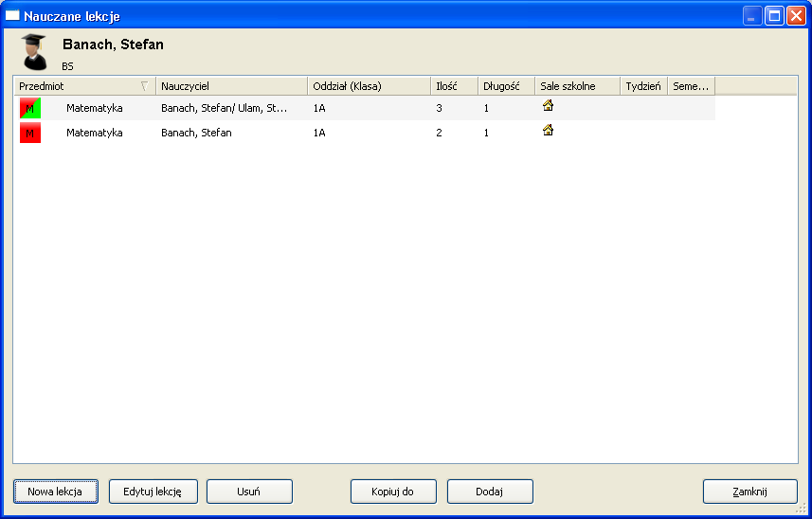Close the Nauczane lekcje window with X
This screenshot has height=519, width=812.
coord(796,16)
